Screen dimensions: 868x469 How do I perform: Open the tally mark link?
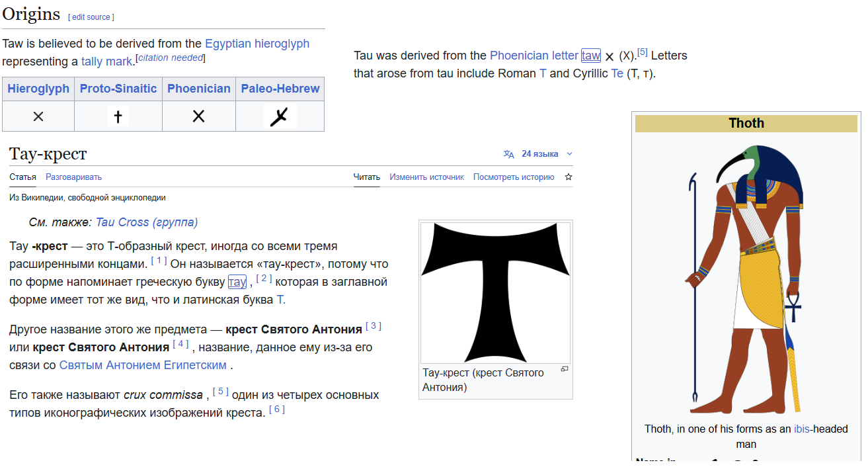coord(106,62)
